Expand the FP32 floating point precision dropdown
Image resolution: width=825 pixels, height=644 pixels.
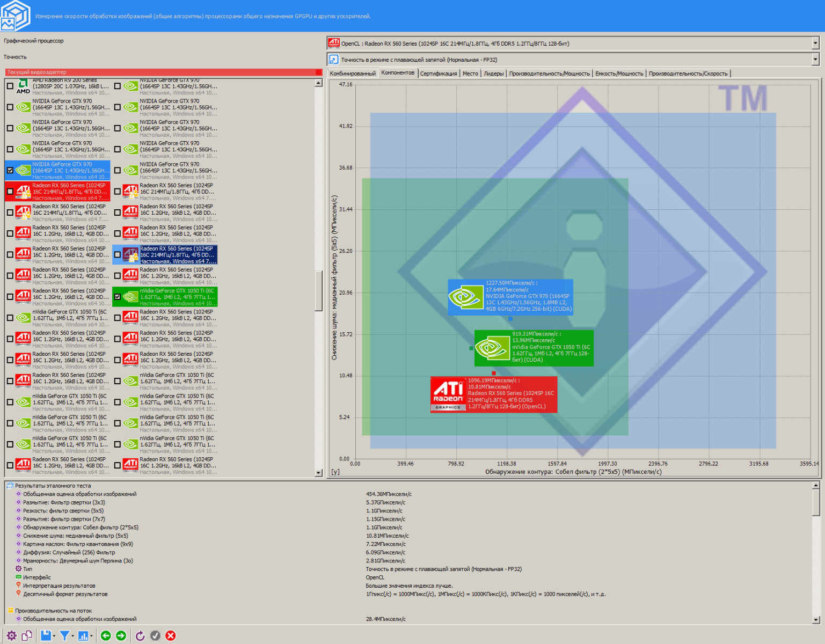pos(815,60)
